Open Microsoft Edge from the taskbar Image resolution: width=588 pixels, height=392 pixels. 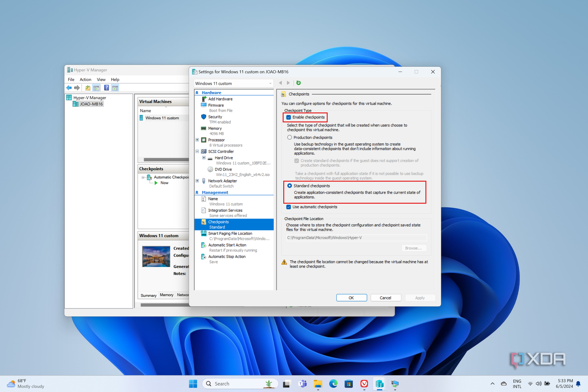pos(333,383)
